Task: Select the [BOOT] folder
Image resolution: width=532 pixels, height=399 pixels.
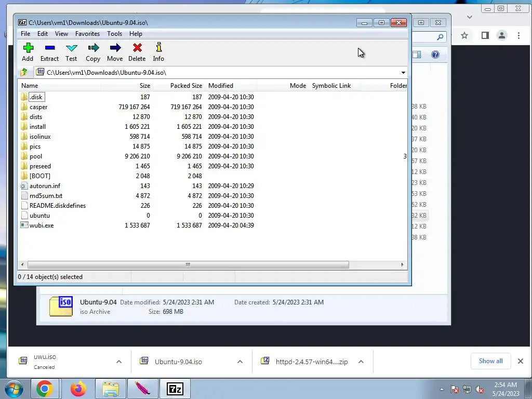Action: [39, 176]
